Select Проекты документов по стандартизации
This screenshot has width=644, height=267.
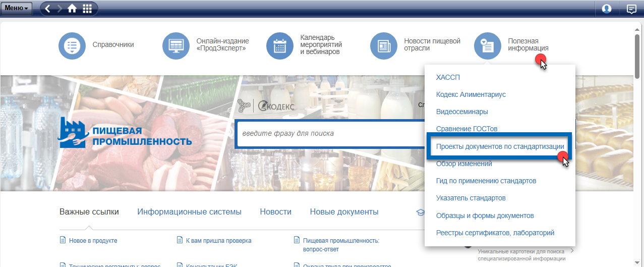point(500,146)
